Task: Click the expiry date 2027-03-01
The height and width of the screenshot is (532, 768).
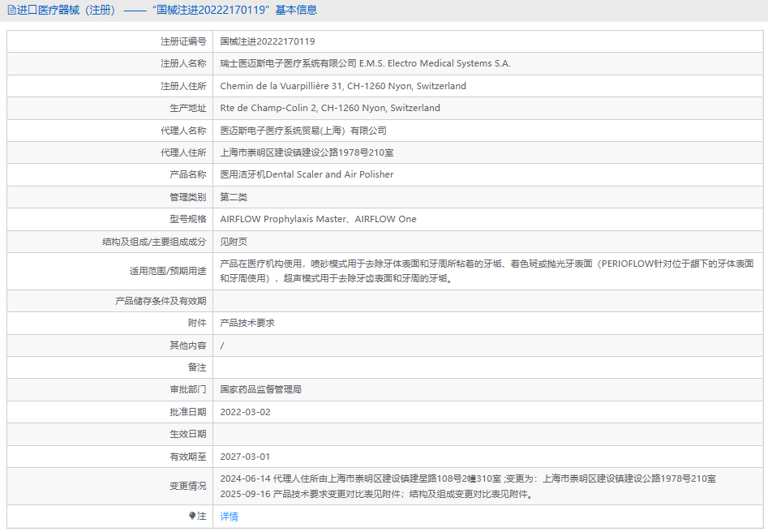Action: [245, 457]
